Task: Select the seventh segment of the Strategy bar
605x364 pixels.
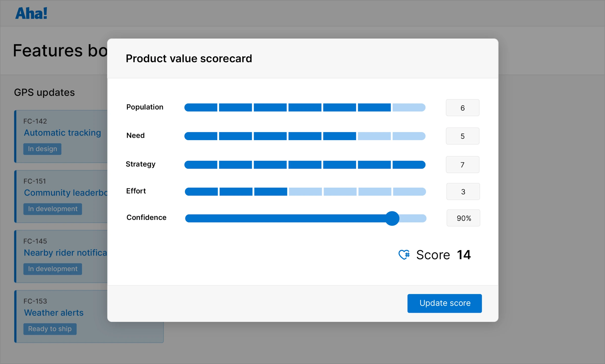Action: 409,165
